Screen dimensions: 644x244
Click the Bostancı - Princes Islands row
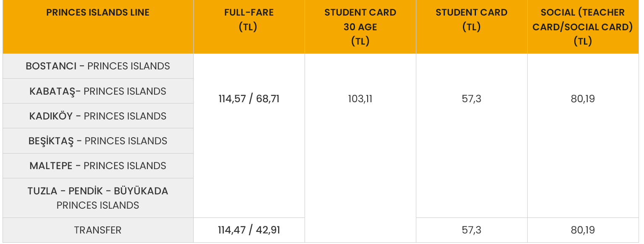(98, 66)
